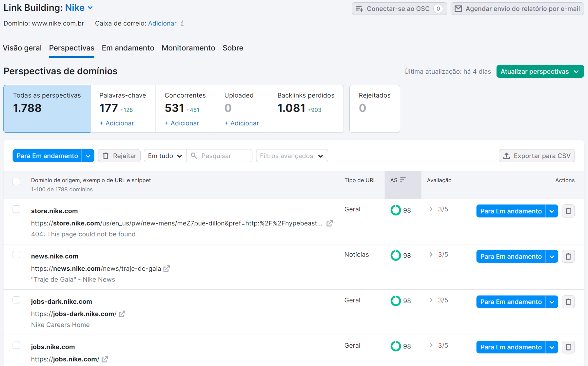This screenshot has height=366, width=588.
Task: Click the Pesquisar search field
Action: point(219,156)
